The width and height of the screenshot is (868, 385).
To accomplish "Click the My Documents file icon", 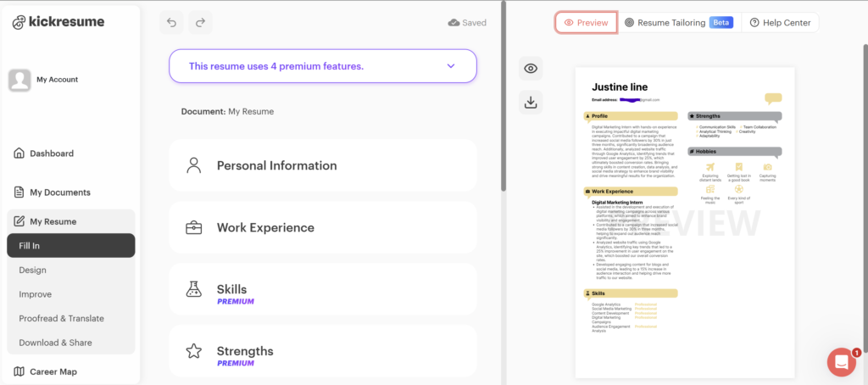I will click(19, 192).
